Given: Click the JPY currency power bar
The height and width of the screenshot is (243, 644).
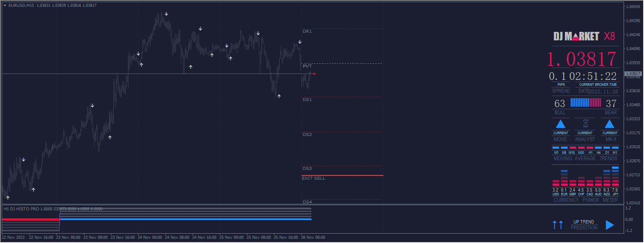Looking at the screenshot, I should [615, 176].
